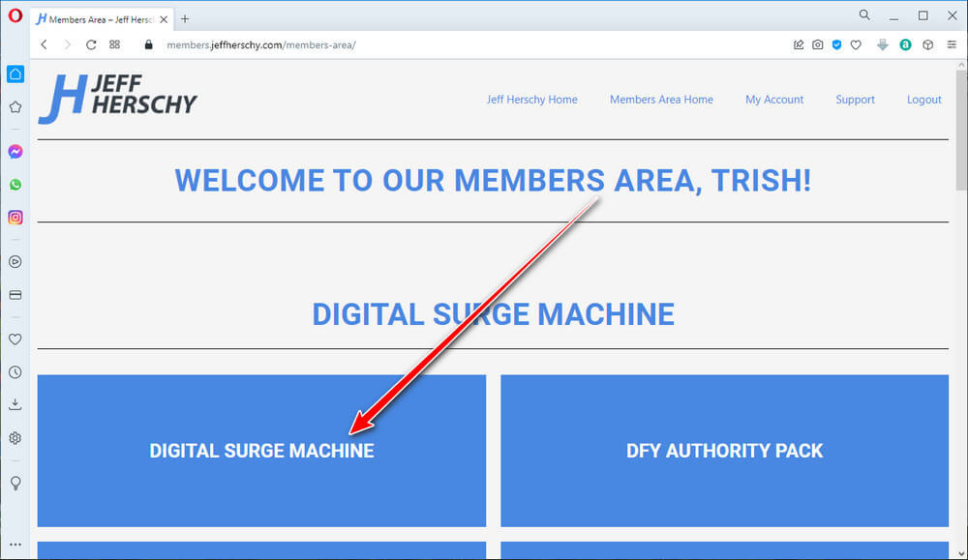
Task: Open the blue Digital Surge Machine tile
Action: coord(261,451)
